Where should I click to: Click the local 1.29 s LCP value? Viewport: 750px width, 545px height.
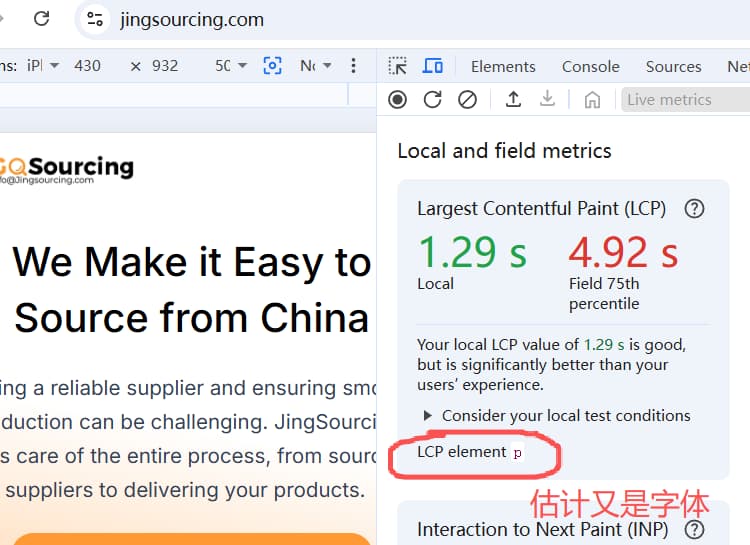[472, 252]
